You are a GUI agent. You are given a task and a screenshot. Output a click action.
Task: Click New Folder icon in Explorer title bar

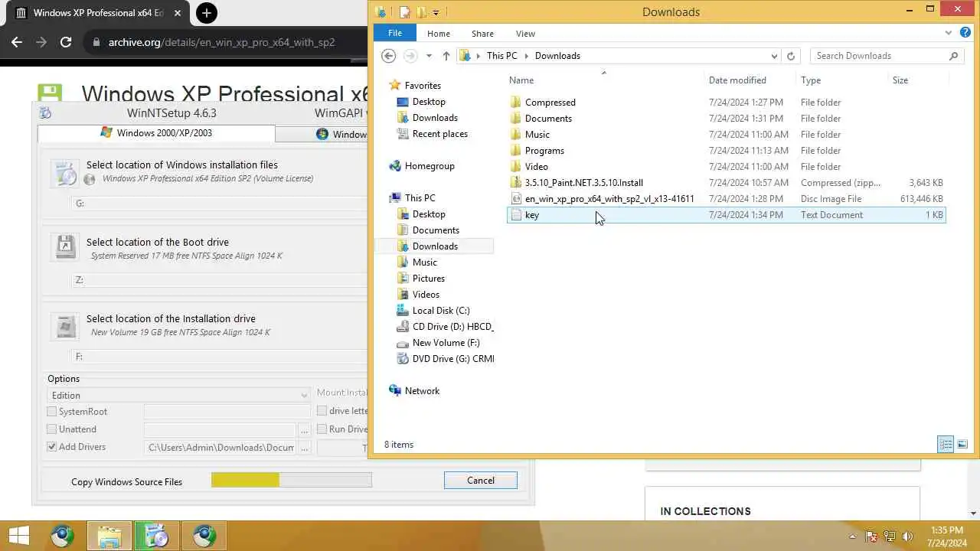[421, 11]
